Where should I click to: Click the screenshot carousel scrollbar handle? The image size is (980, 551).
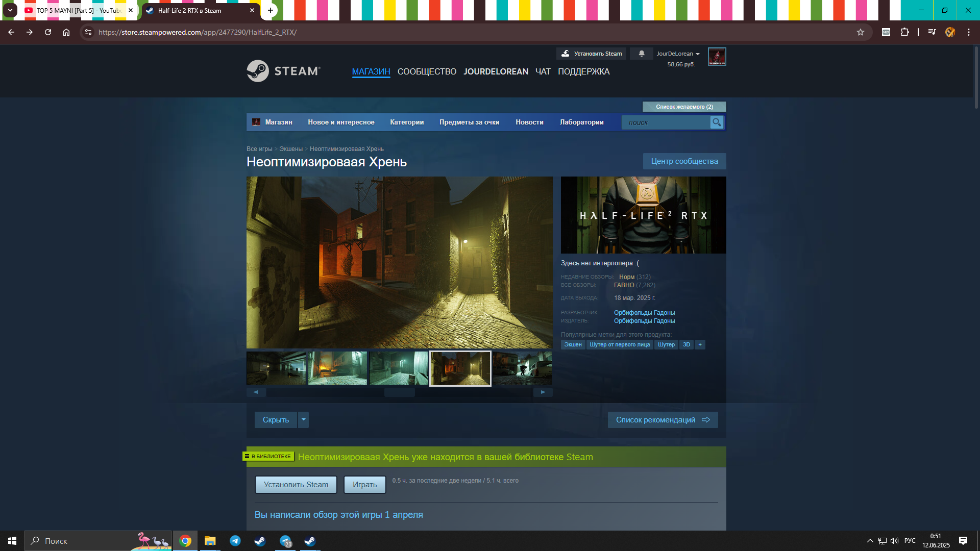[399, 392]
